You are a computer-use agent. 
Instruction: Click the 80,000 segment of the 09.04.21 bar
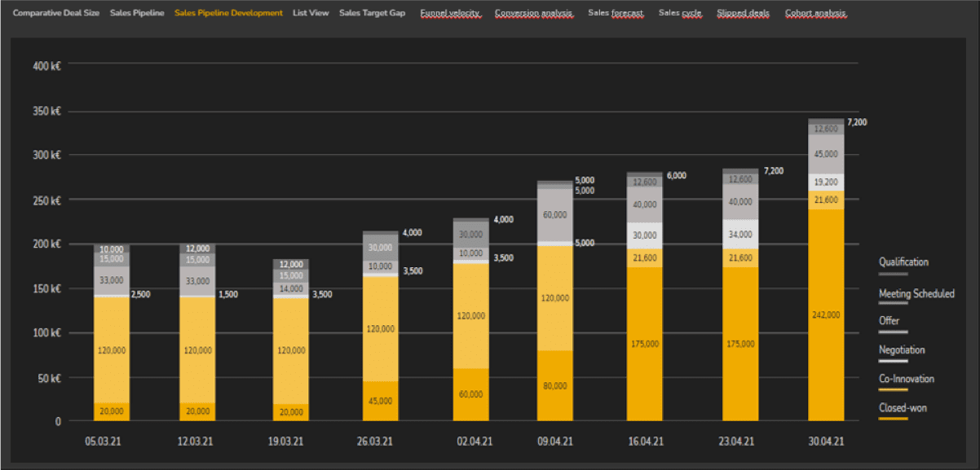point(555,387)
